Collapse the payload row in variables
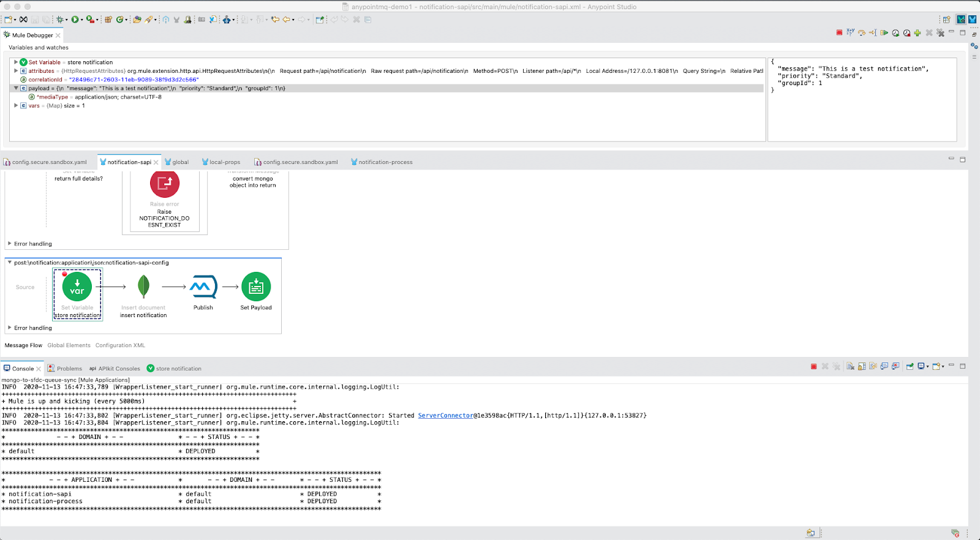Screen dimensions: 980x540 click(x=16, y=88)
